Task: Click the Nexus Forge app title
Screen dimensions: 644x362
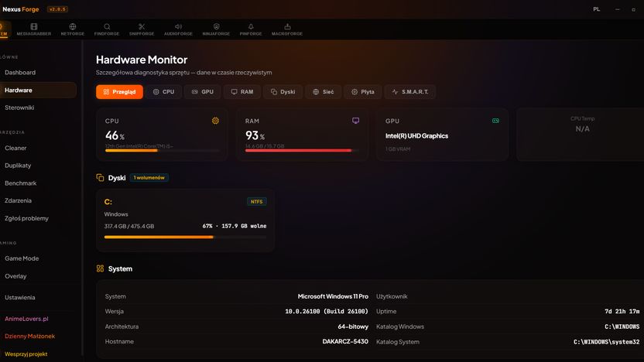Action: pyautogui.click(x=21, y=9)
